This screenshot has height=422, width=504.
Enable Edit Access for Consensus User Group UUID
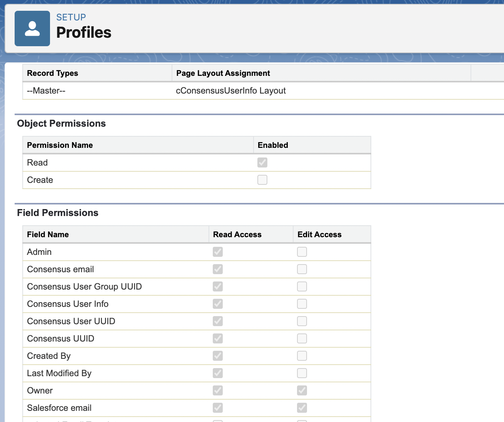coord(302,286)
